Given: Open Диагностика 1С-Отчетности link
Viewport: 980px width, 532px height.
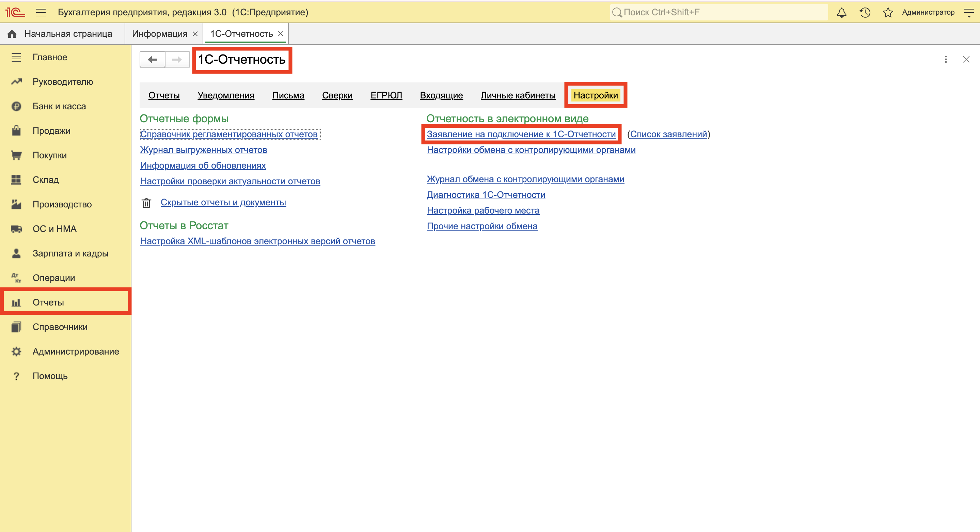Looking at the screenshot, I should 486,195.
